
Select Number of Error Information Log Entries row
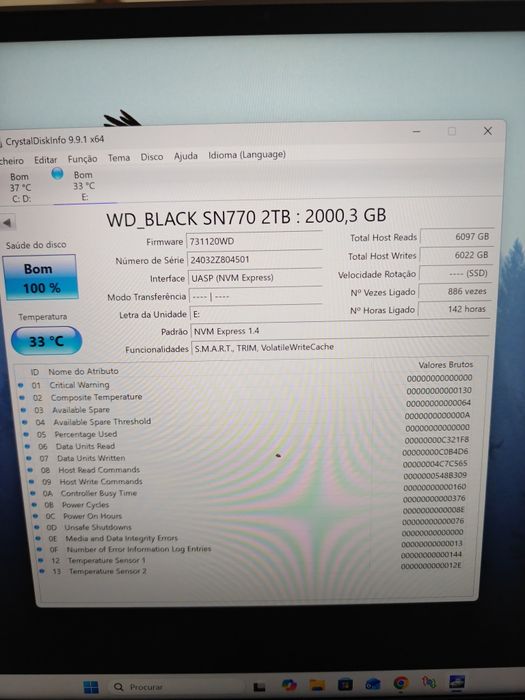pyautogui.click(x=251, y=548)
